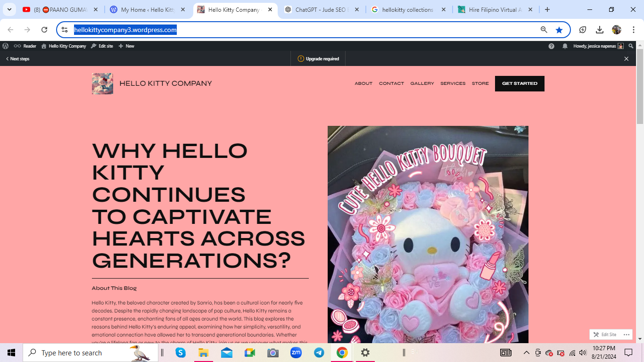Switch to the hellokitty collections Google tab
644x362 pixels.
pos(408,9)
